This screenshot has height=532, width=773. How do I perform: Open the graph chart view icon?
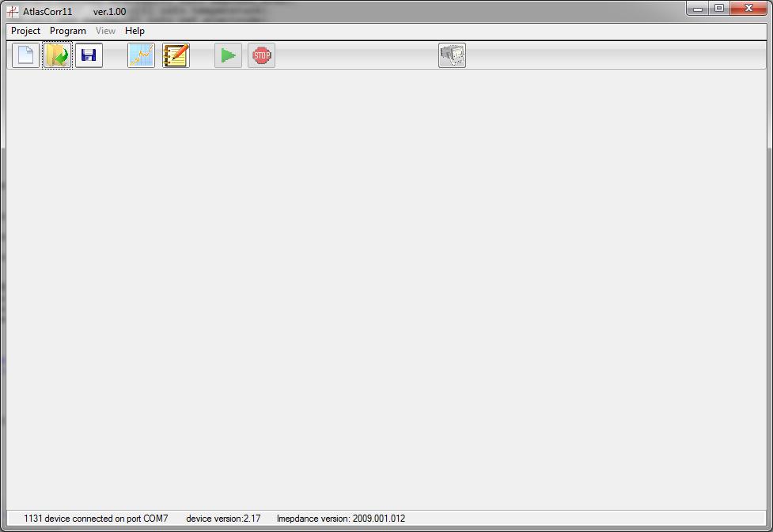141,55
